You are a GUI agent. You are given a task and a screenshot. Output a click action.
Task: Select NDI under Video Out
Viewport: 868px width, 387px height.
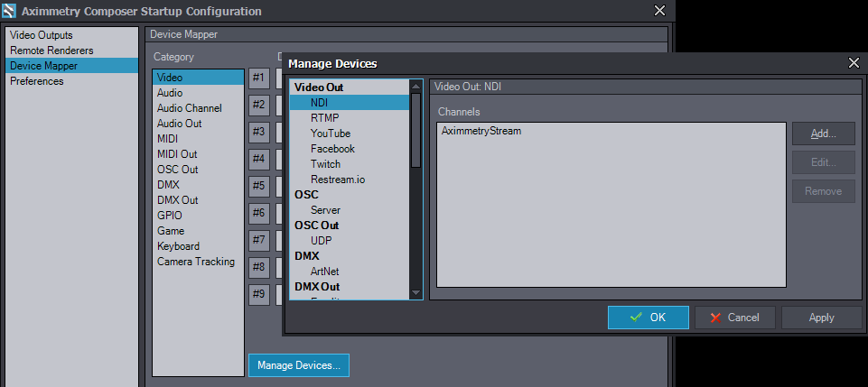(x=350, y=103)
